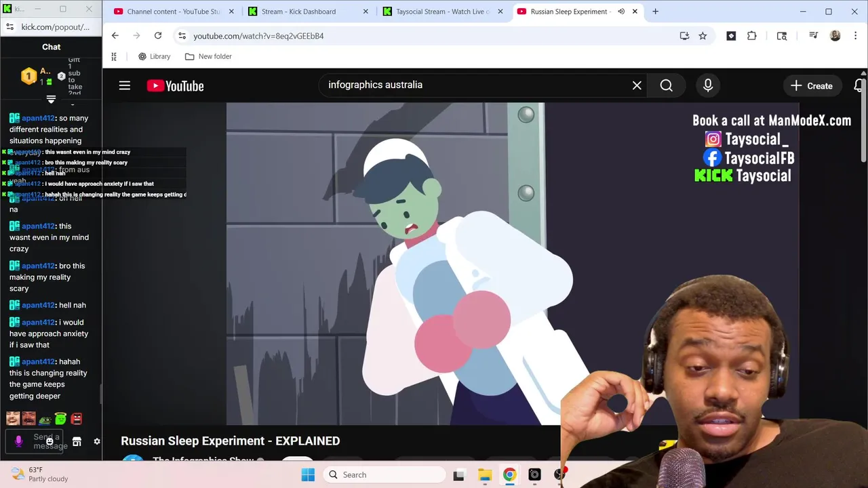
Task: Insert the green halo face emote
Action: [60, 419]
